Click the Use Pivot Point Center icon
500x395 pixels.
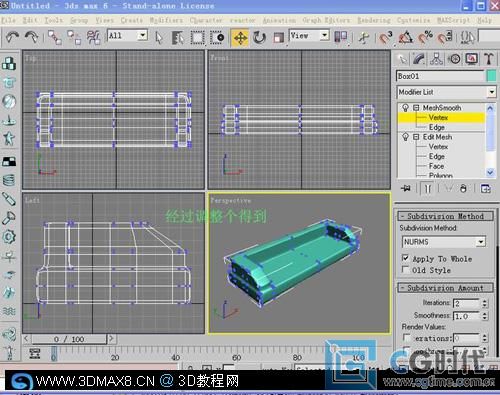pos(341,37)
